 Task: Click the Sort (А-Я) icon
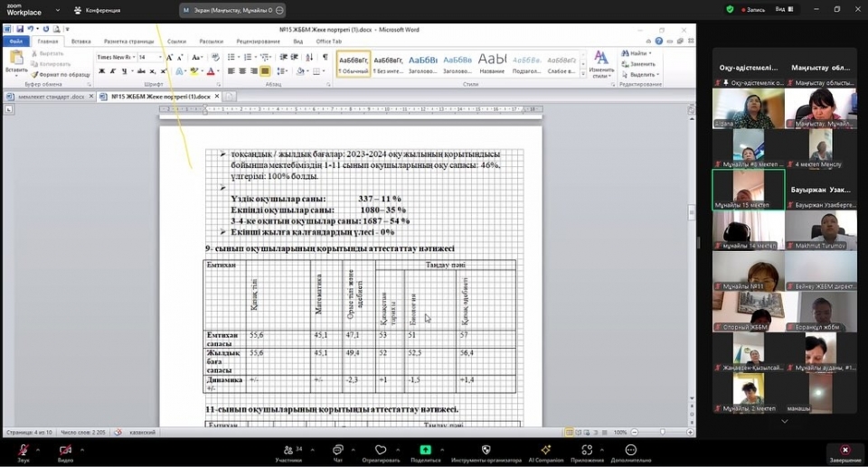(309, 57)
